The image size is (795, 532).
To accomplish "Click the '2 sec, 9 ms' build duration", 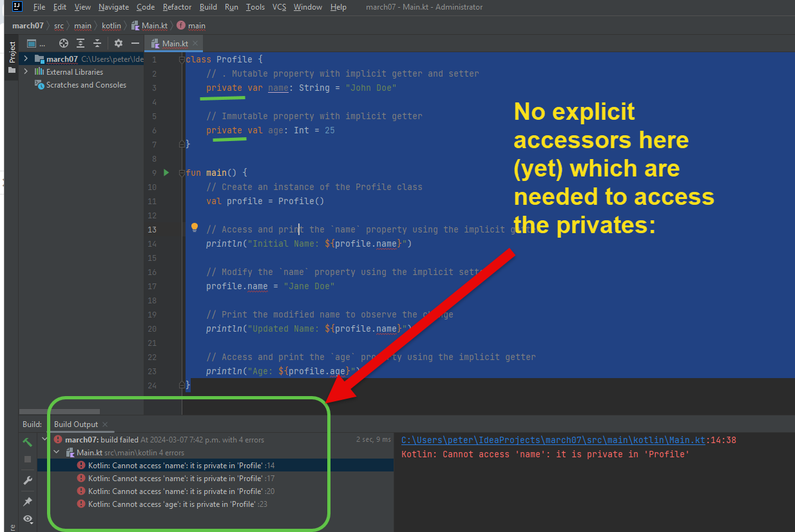I will point(374,439).
